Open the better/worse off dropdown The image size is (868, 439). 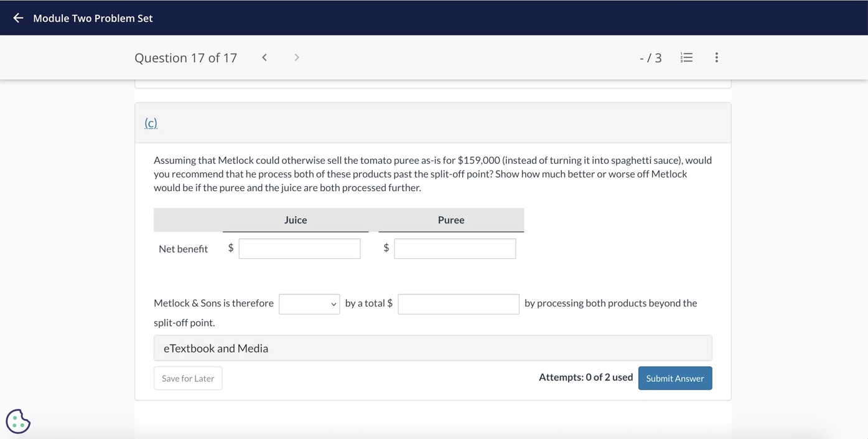click(x=309, y=304)
